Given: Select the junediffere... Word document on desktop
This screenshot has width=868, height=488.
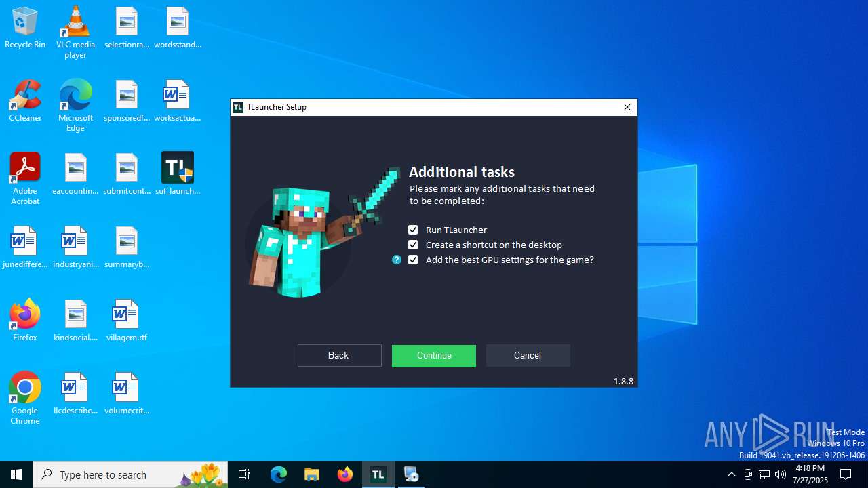Looking at the screenshot, I should coord(25,247).
